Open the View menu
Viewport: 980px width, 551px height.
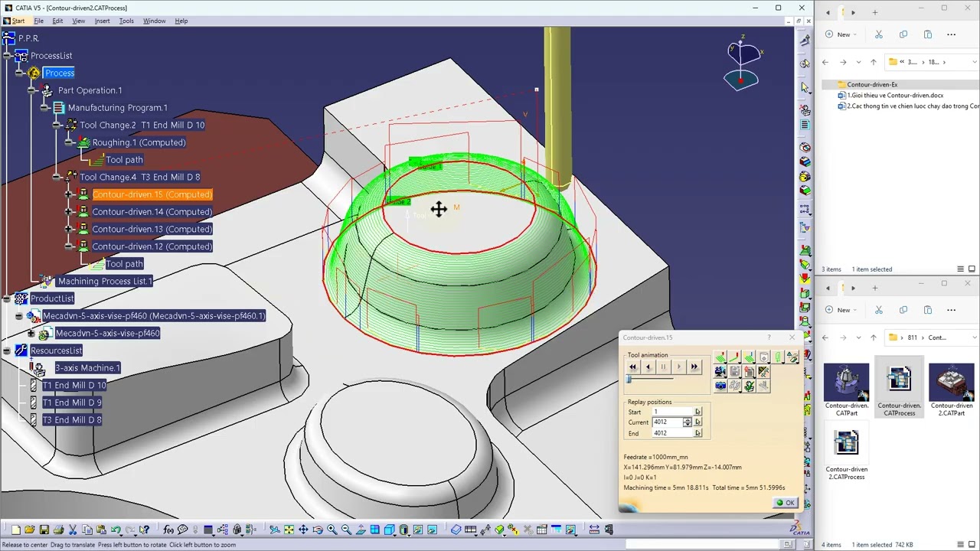[x=78, y=21]
